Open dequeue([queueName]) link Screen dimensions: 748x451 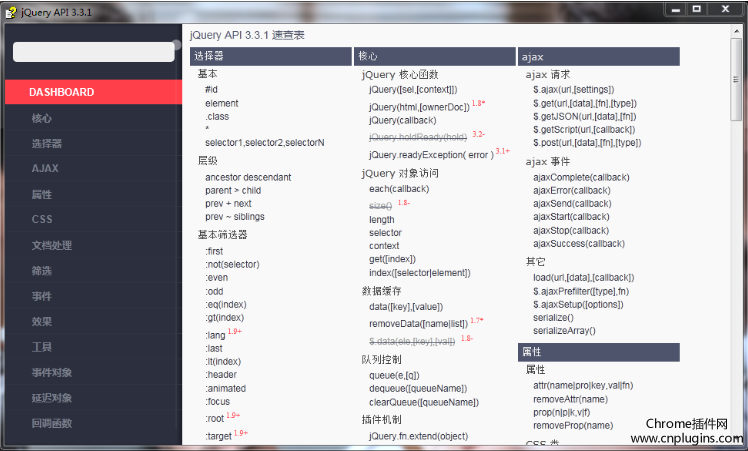[418, 388]
